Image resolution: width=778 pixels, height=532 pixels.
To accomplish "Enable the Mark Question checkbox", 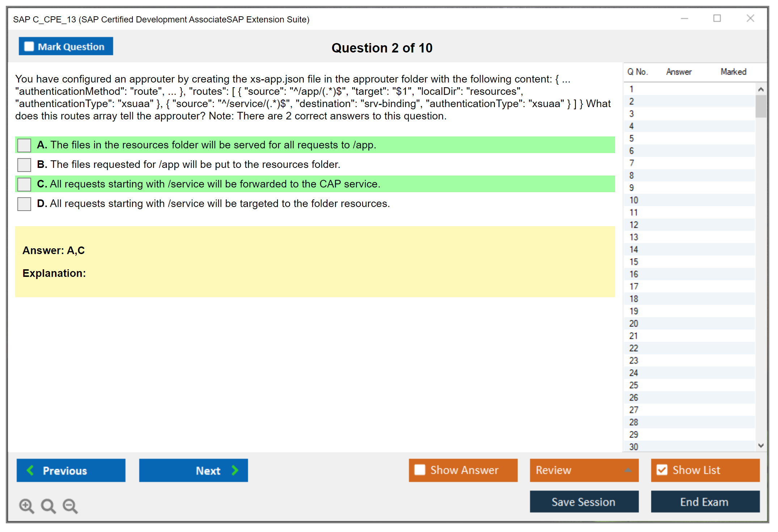I will point(29,46).
